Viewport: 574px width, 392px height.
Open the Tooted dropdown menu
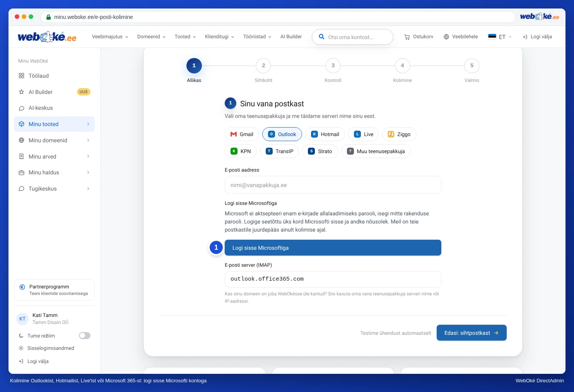(x=185, y=37)
